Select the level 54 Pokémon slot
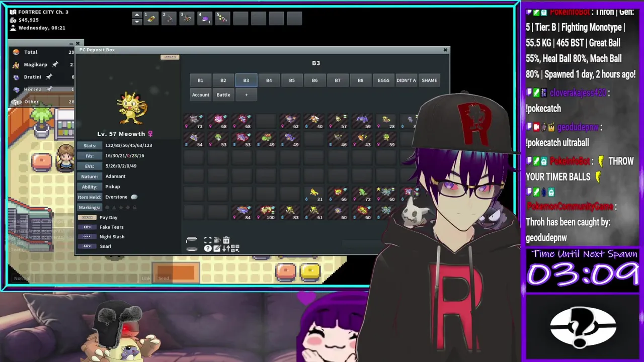The height and width of the screenshot is (362, 644). tap(194, 139)
